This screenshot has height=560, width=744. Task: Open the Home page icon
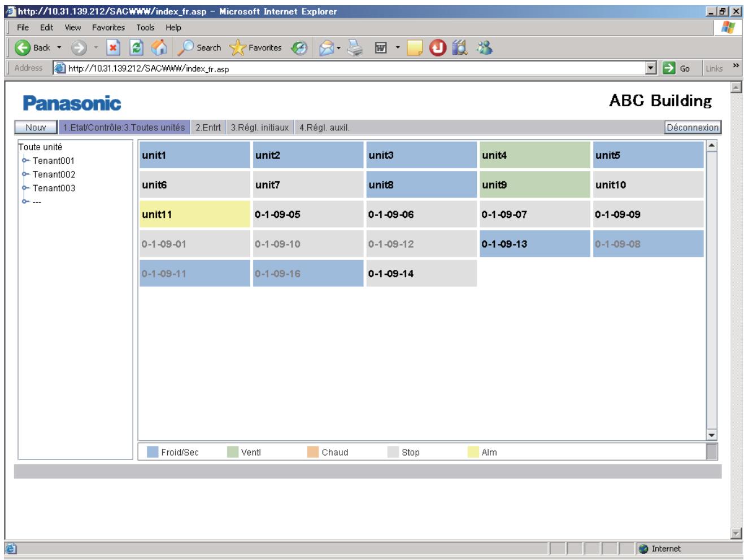coord(159,48)
